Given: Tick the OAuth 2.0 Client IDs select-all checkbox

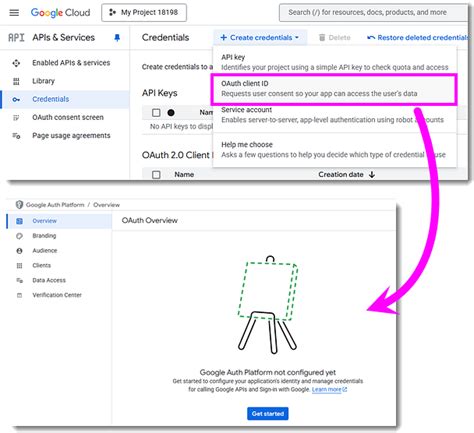Looking at the screenshot, I should tap(156, 174).
